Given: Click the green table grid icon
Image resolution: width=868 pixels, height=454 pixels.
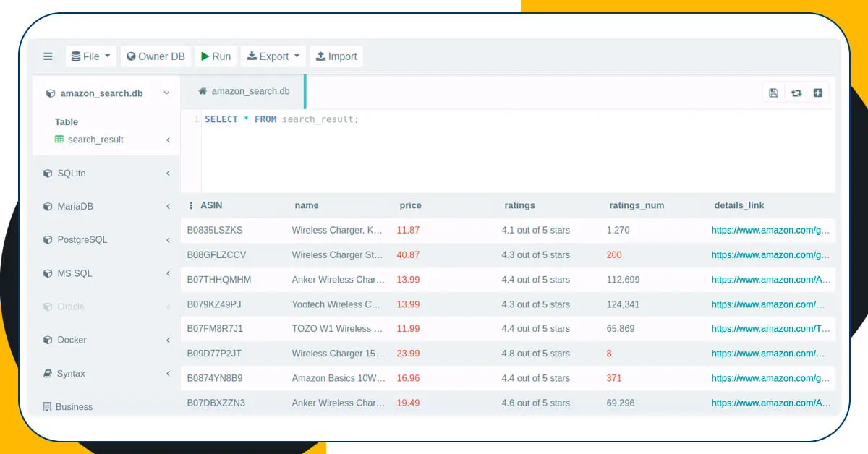Looking at the screenshot, I should point(59,140).
